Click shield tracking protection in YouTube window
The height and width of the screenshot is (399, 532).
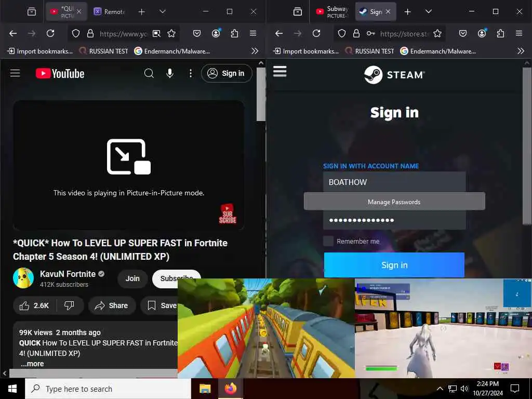coord(76,33)
